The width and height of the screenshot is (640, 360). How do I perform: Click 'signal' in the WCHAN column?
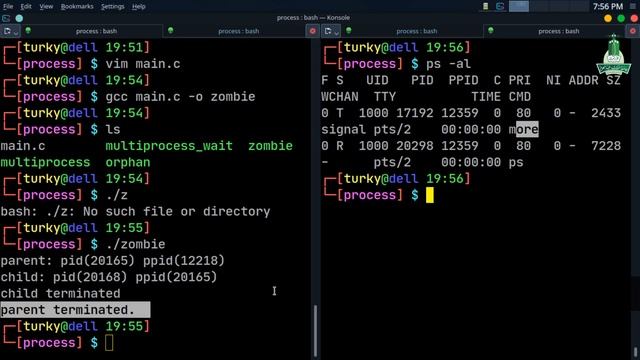click(x=343, y=130)
